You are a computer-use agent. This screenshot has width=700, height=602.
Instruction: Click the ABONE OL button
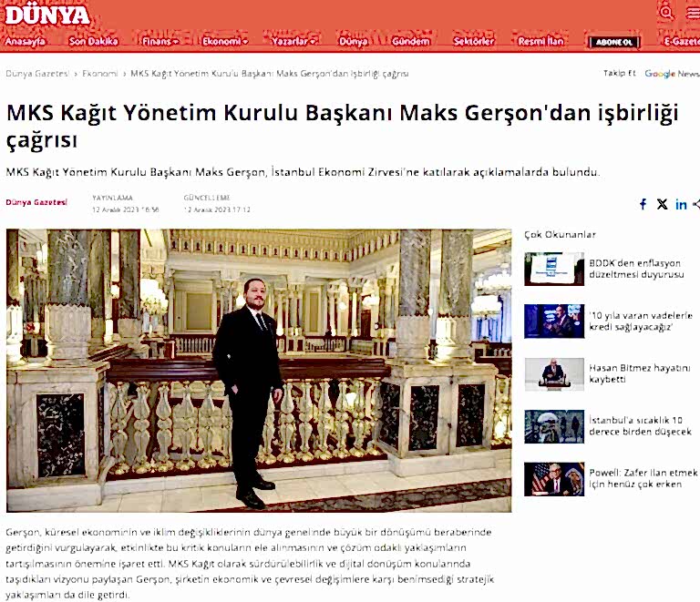tap(614, 42)
